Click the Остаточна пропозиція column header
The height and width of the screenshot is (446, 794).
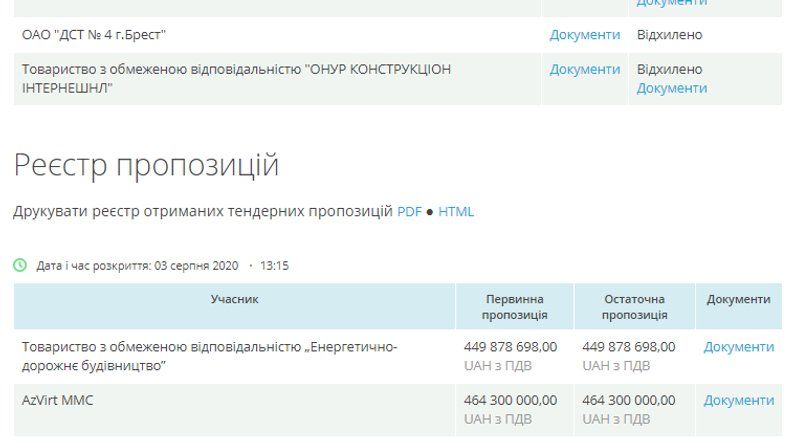coord(634,307)
